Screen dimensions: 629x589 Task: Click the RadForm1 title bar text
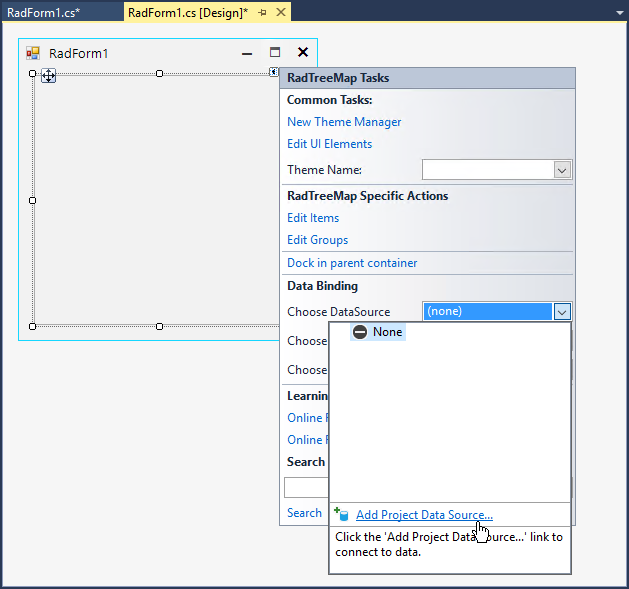tap(79, 53)
